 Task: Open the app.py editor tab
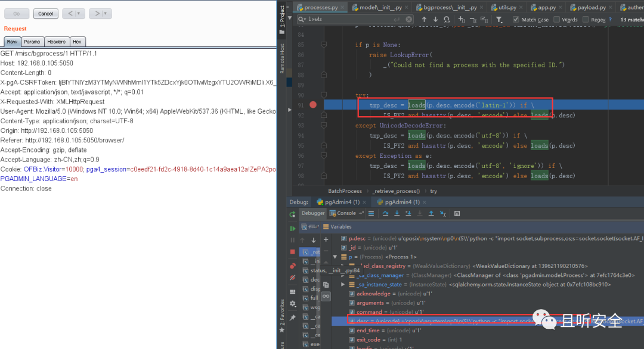click(x=546, y=7)
